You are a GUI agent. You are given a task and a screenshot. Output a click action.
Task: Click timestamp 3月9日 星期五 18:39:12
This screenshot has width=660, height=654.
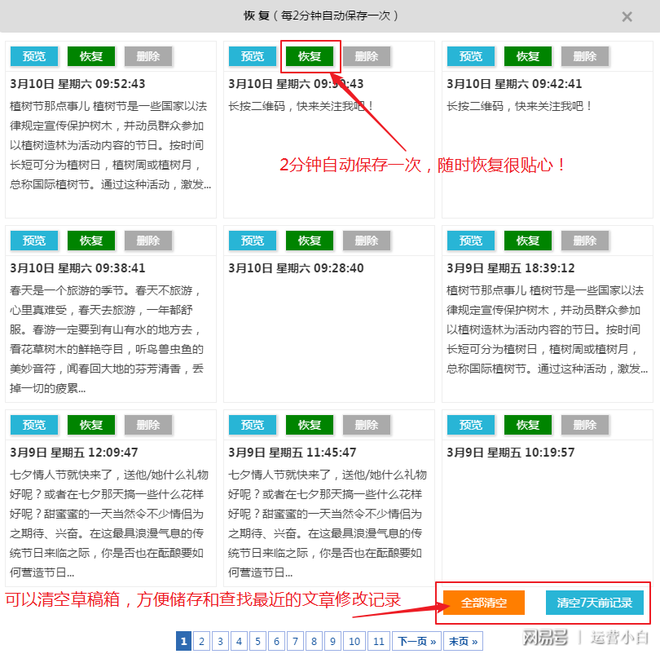click(x=511, y=268)
